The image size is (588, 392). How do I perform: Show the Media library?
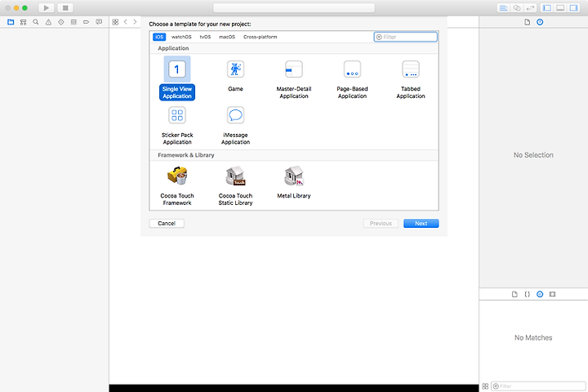pos(552,295)
